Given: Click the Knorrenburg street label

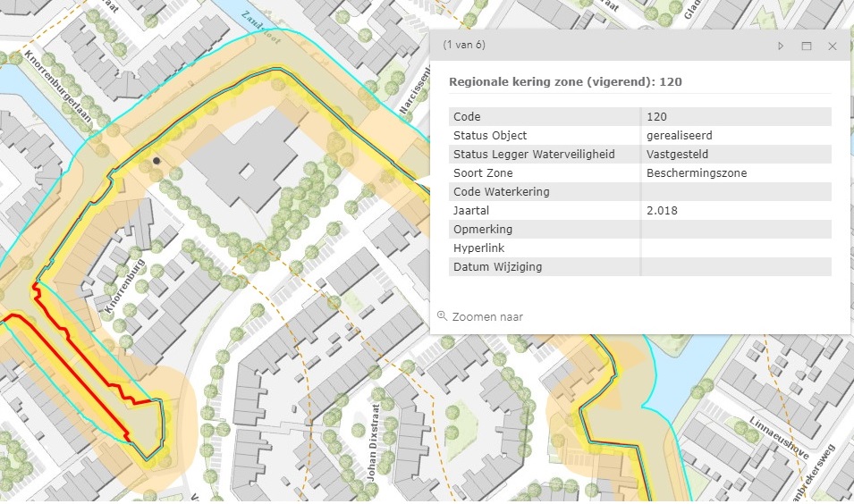Looking at the screenshot, I should click(x=124, y=286).
